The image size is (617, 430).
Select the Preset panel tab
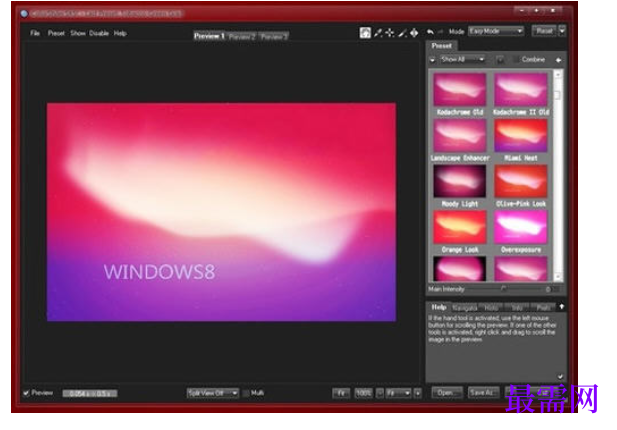[x=442, y=46]
